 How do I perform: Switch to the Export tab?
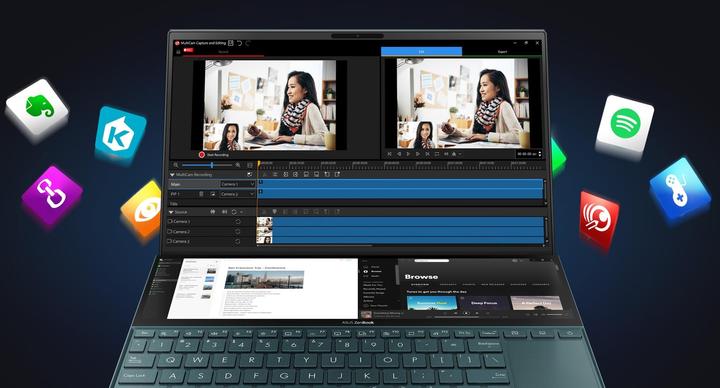click(x=502, y=51)
